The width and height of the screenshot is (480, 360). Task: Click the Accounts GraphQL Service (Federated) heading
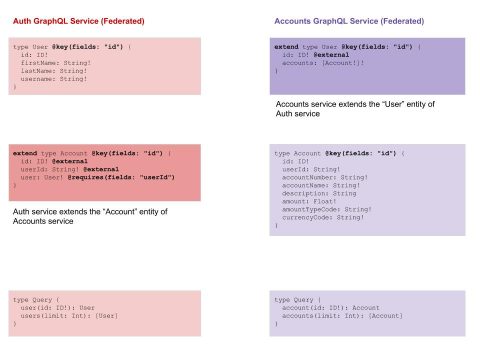pos(349,21)
